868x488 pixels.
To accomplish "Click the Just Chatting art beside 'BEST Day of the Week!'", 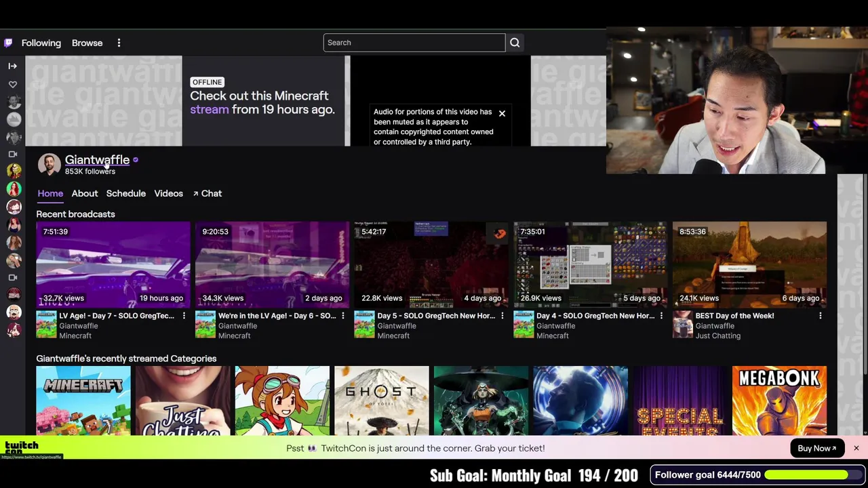I will pyautogui.click(x=683, y=325).
